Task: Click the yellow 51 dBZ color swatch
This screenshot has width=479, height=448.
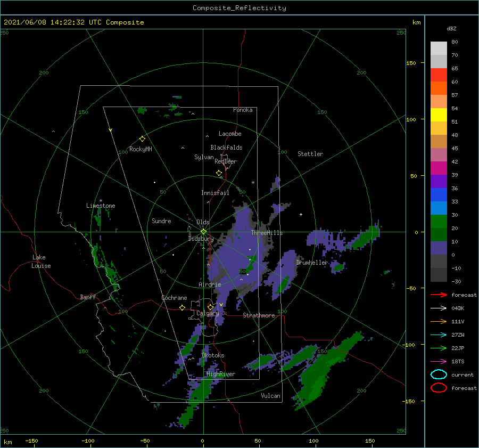Action: 439,115
